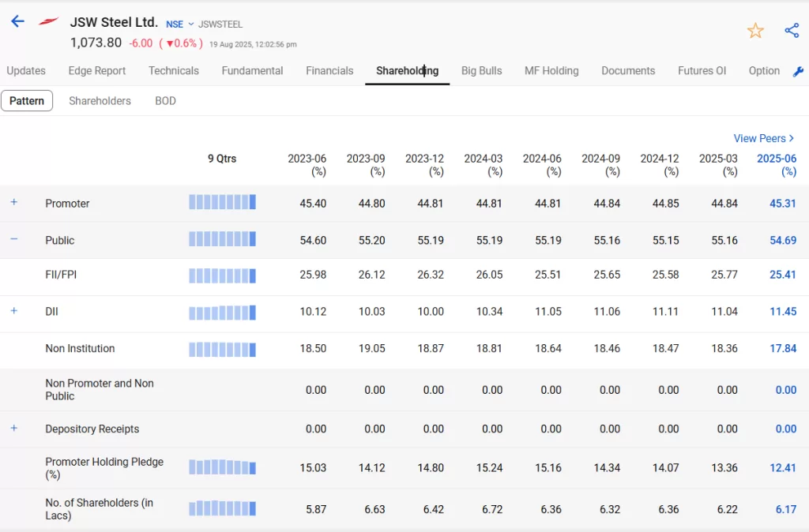Click the pledge 2024-03 value 15.24
This screenshot has height=532, width=809.
pyautogui.click(x=489, y=468)
